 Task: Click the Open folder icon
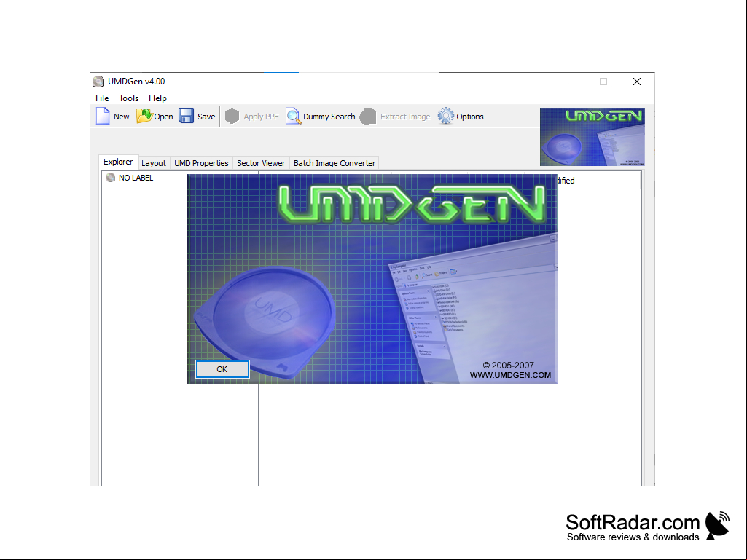coord(144,116)
